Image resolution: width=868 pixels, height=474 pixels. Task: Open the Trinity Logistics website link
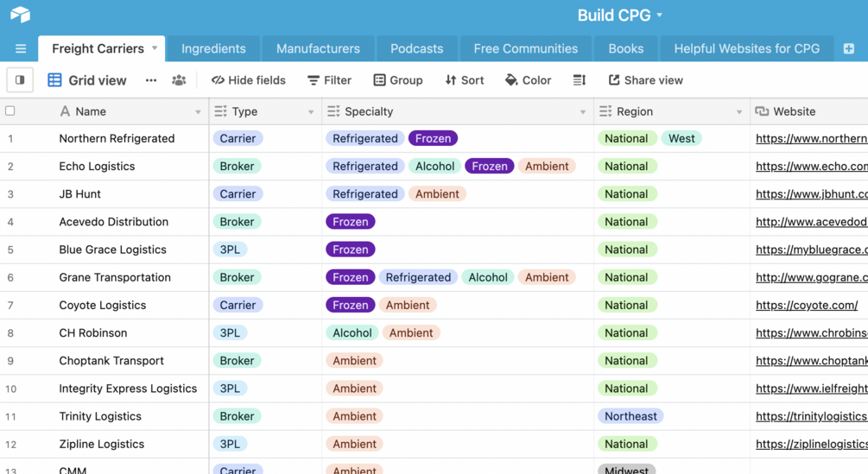[812, 416]
